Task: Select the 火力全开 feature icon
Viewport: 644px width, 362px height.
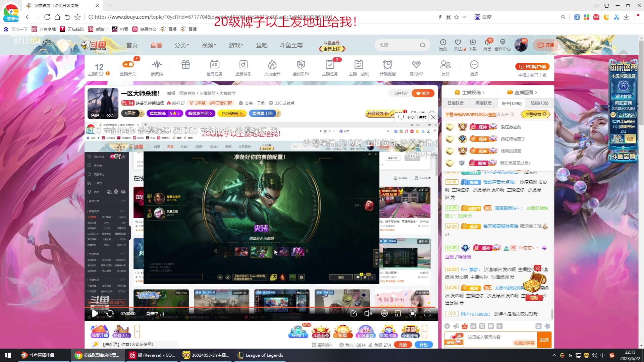Action: 272,67
